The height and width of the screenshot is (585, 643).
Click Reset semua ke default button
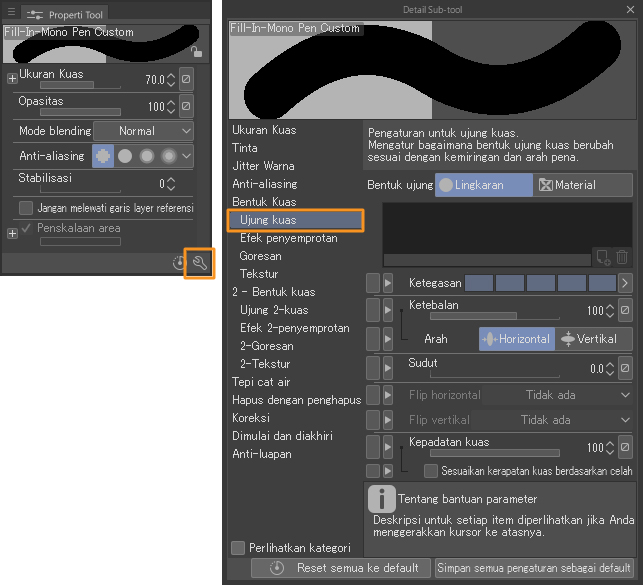pyautogui.click(x=343, y=568)
